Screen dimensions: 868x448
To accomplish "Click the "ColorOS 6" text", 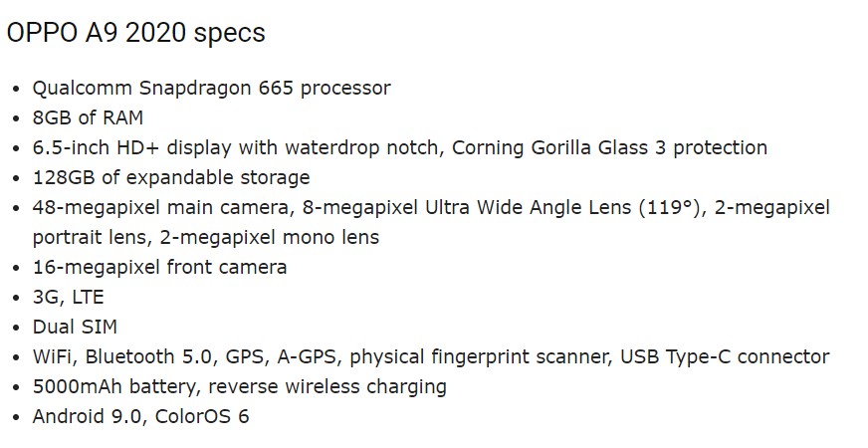I will pyautogui.click(x=202, y=416).
